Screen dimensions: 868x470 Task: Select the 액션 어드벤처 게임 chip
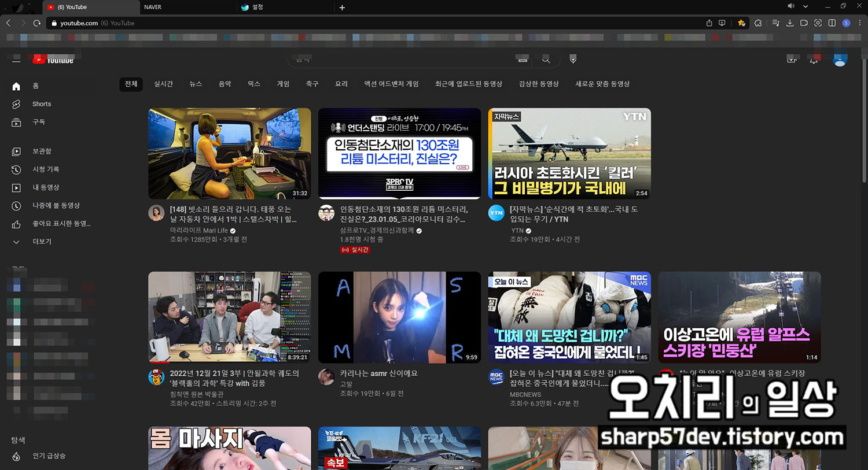(391, 84)
